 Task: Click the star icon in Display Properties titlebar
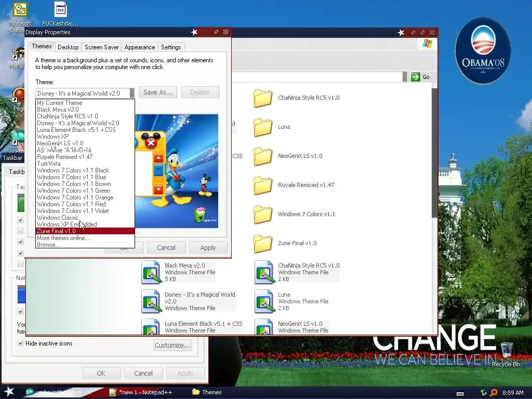click(x=194, y=32)
